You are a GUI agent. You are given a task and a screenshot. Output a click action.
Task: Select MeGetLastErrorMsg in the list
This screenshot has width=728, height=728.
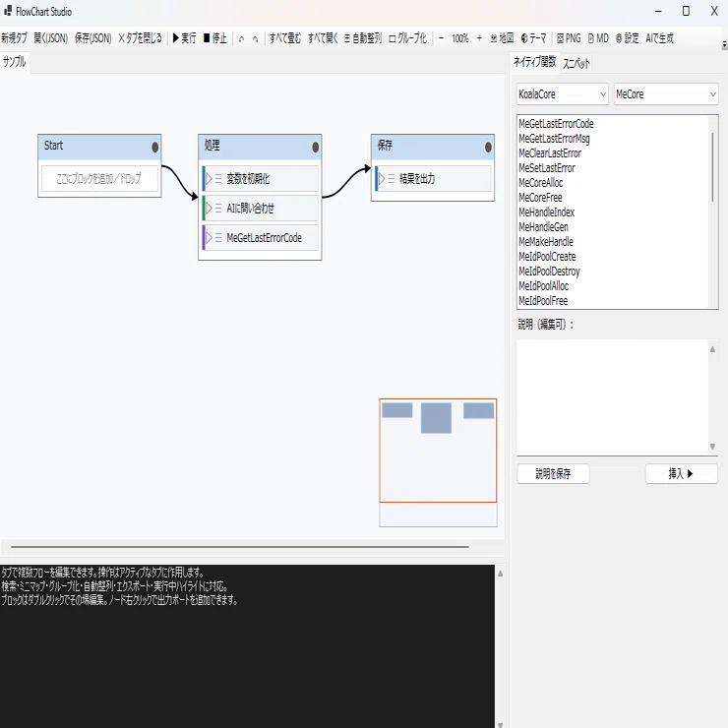pyautogui.click(x=554, y=139)
